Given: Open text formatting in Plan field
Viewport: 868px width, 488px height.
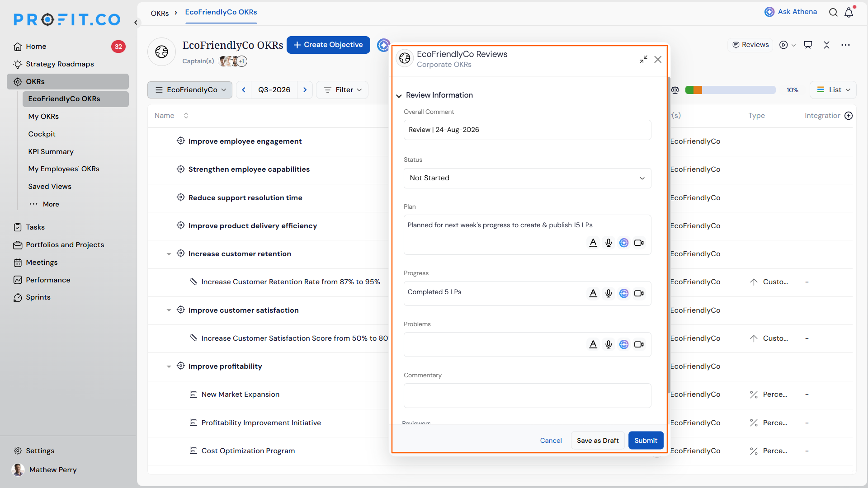Looking at the screenshot, I should [593, 243].
